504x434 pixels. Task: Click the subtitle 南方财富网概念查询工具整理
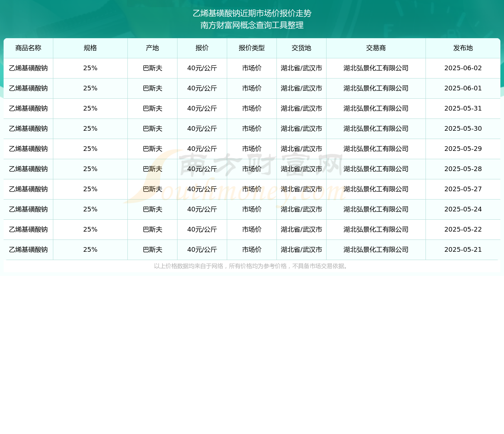click(x=252, y=25)
